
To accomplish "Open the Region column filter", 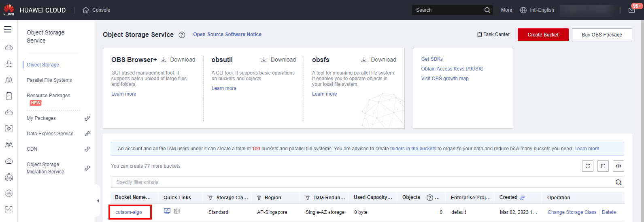I will click(x=259, y=198).
